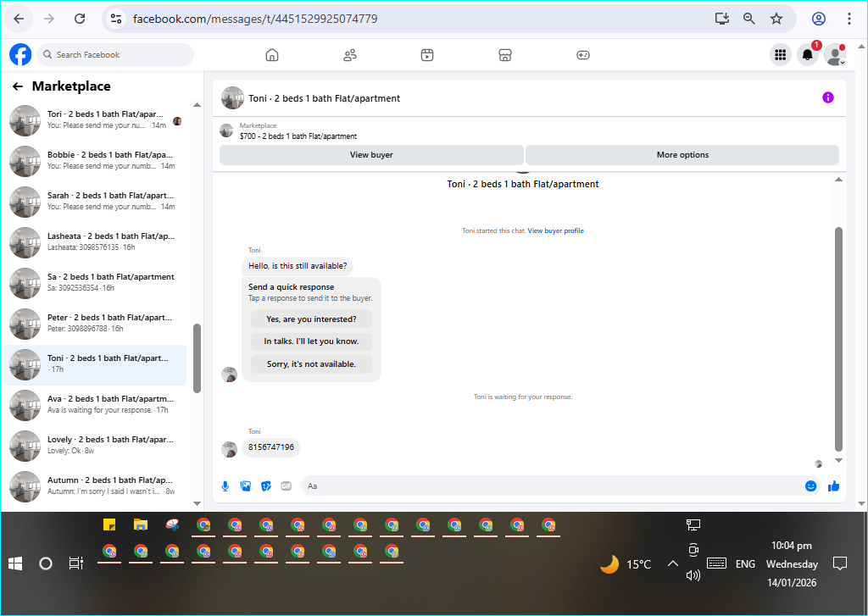This screenshot has height=616, width=868.
Task: Bookmark this page with star icon
Action: click(776, 19)
